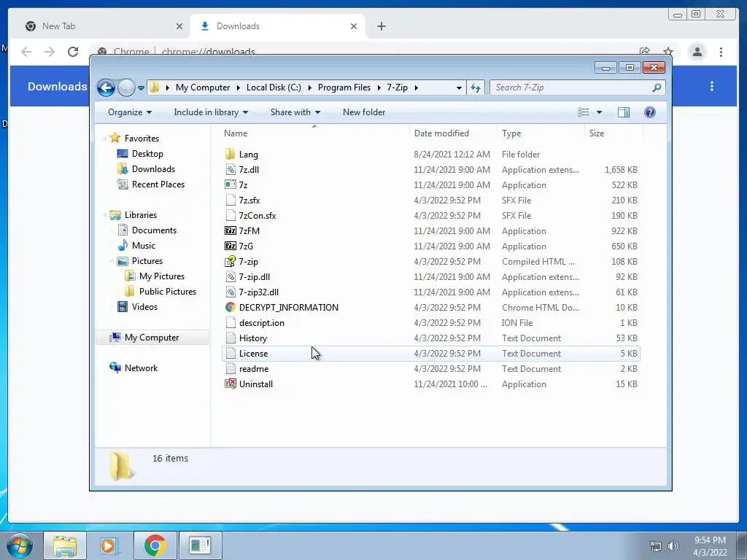Open Music library
Viewport: 747px width, 560px height.
point(144,245)
